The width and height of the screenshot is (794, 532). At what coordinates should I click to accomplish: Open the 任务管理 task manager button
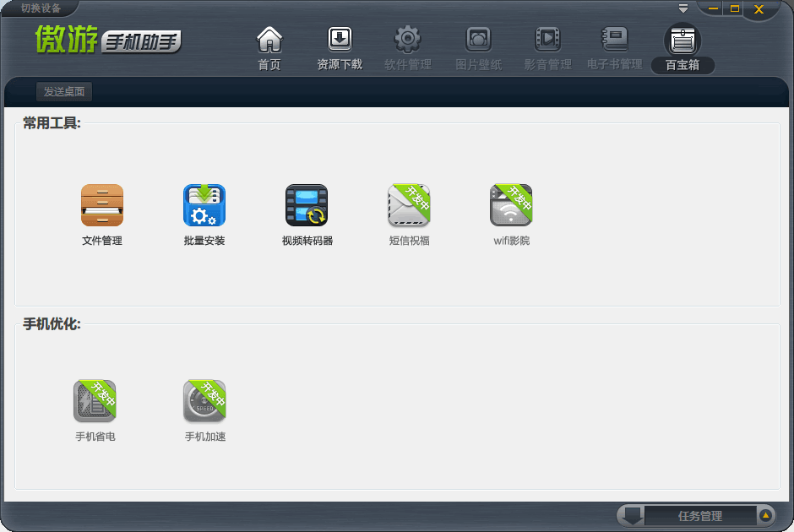click(699, 516)
